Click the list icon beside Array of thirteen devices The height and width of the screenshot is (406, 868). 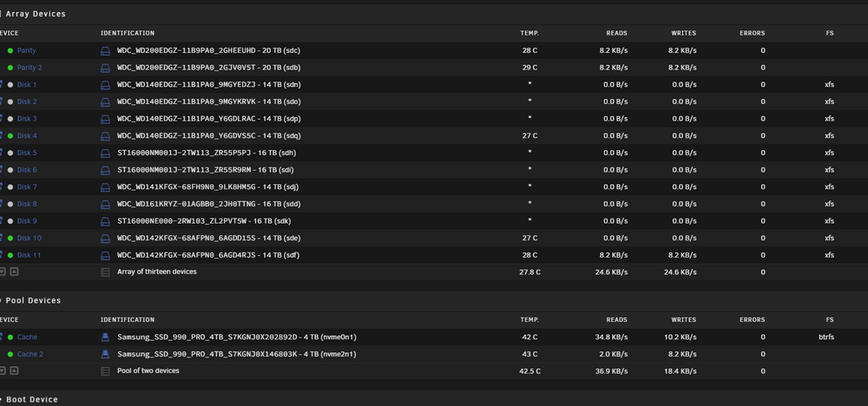(105, 272)
